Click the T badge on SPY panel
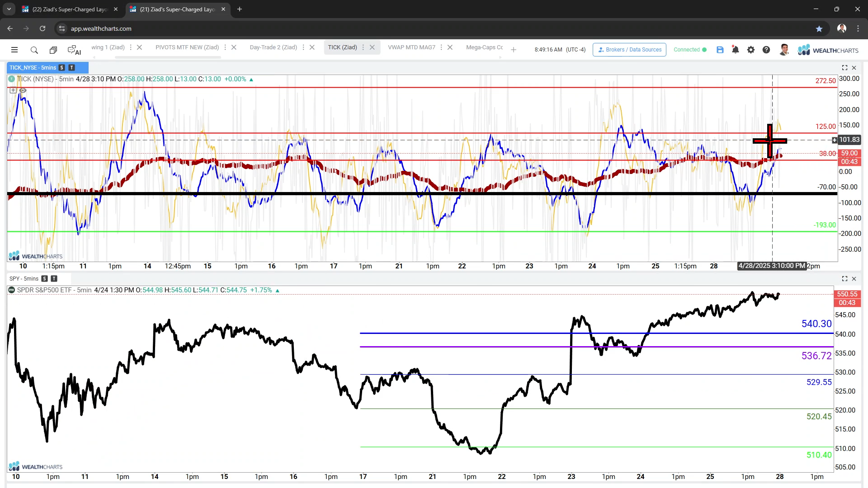 54,279
